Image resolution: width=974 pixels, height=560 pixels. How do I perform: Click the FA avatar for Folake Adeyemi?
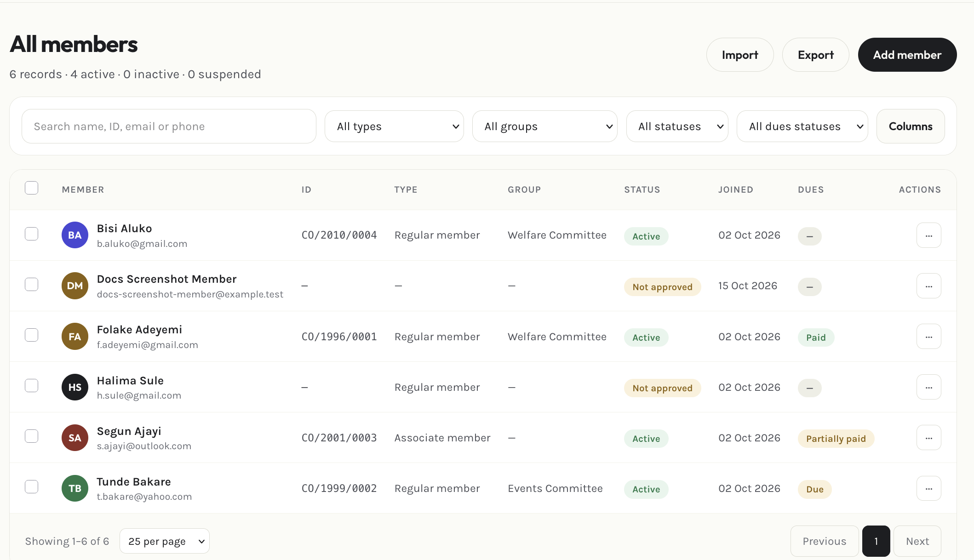pos(75,337)
